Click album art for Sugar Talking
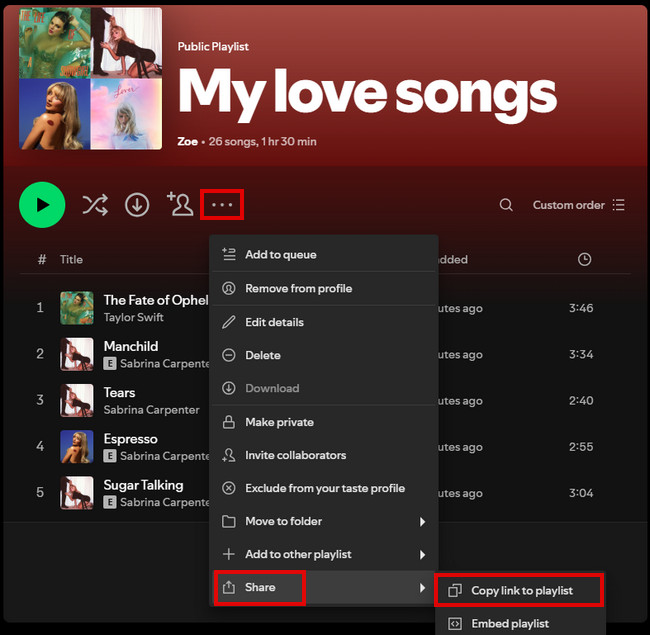This screenshot has width=650, height=635. click(x=77, y=493)
